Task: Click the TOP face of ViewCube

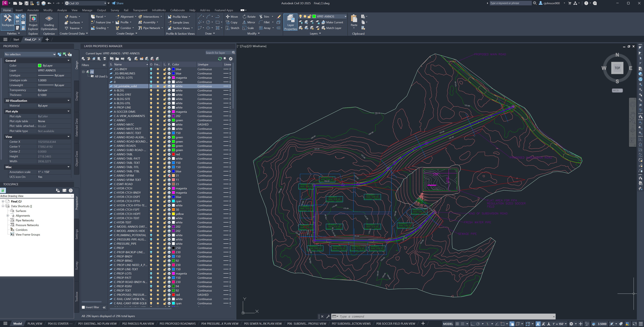Action: click(617, 68)
